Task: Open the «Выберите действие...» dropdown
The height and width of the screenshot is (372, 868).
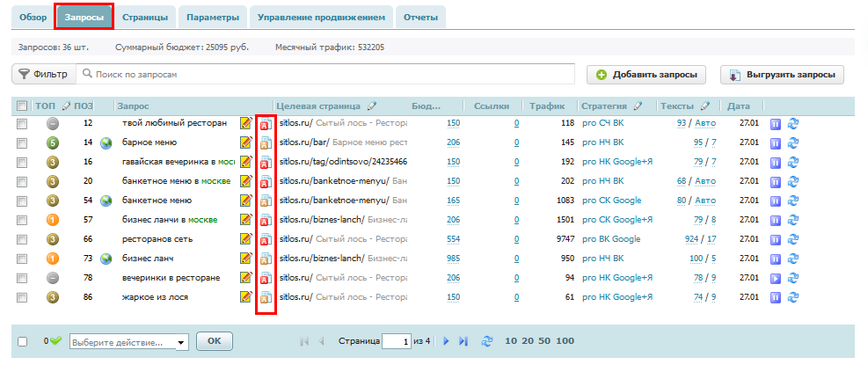Action: point(128,341)
